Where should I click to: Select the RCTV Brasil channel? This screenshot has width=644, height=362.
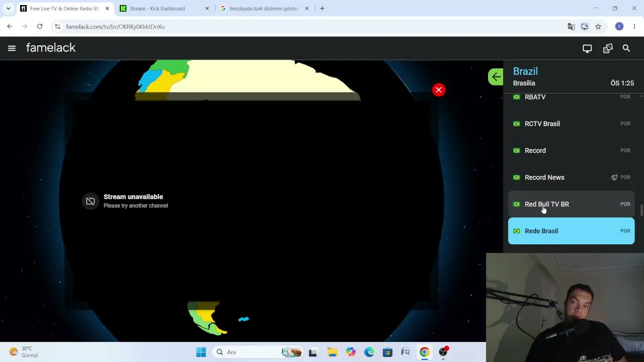click(571, 124)
